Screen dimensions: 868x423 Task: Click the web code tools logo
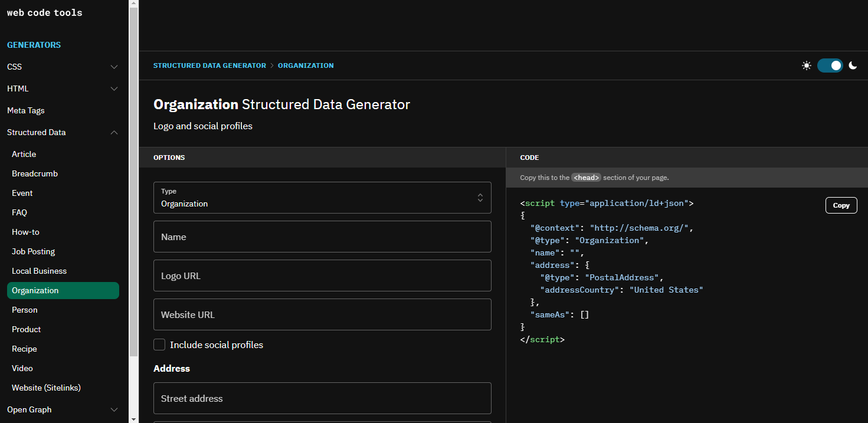point(45,12)
